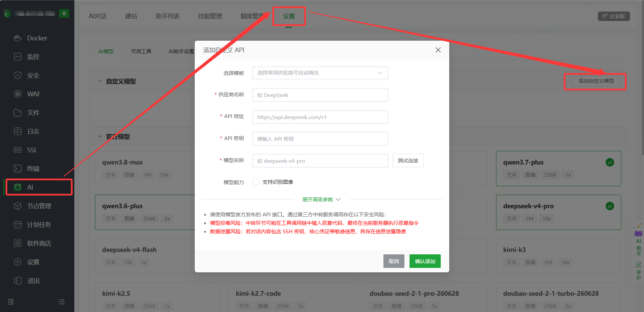Viewport: 644px width, 312px height.
Task: Select the top 设置 tab
Action: [x=289, y=16]
